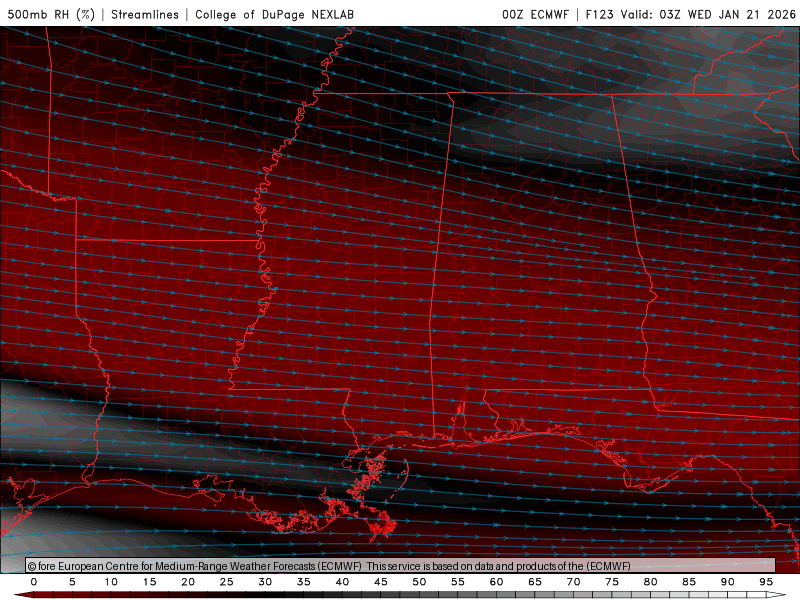Click the "20" humidity scale label
Image resolution: width=800 pixels, height=600 pixels.
188,582
